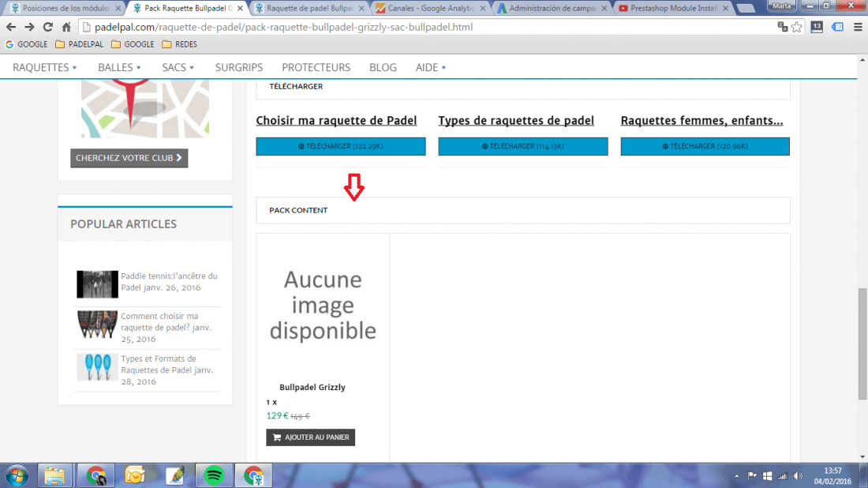Open the PADELPAL bookmarks folder
The height and width of the screenshot is (488, 868).
coord(80,44)
